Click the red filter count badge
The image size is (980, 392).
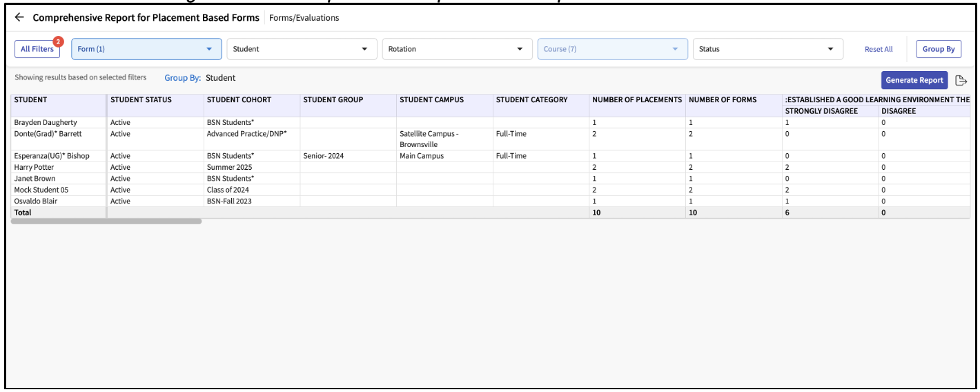(58, 41)
